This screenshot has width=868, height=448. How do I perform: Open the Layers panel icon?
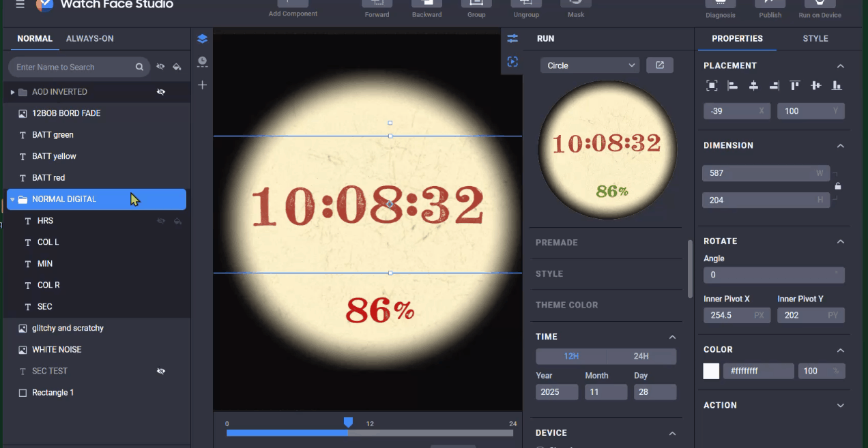[202, 39]
